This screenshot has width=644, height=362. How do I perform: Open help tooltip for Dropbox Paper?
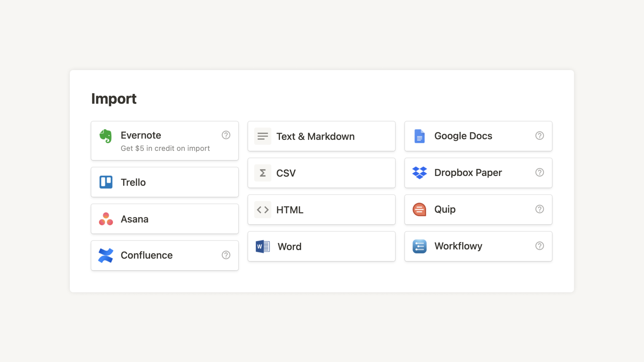[x=540, y=172]
